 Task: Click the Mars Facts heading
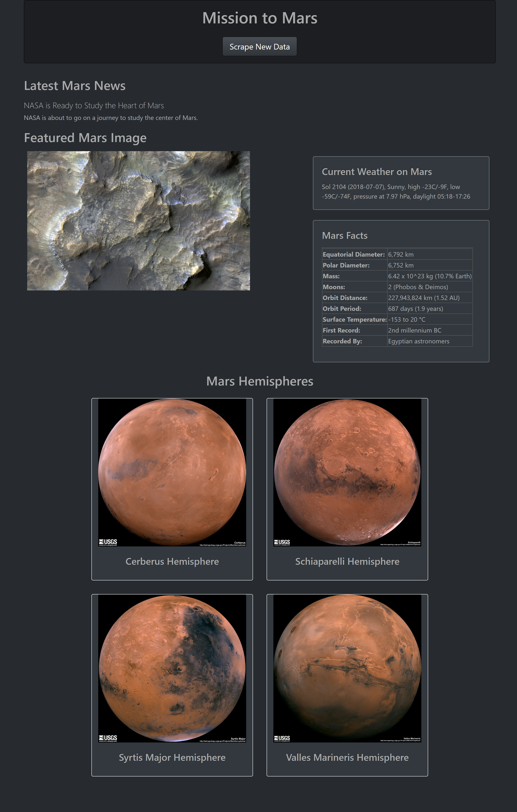(345, 235)
